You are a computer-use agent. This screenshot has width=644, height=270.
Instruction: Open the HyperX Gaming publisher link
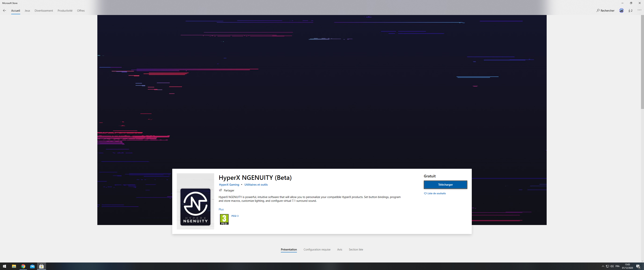pyautogui.click(x=229, y=184)
